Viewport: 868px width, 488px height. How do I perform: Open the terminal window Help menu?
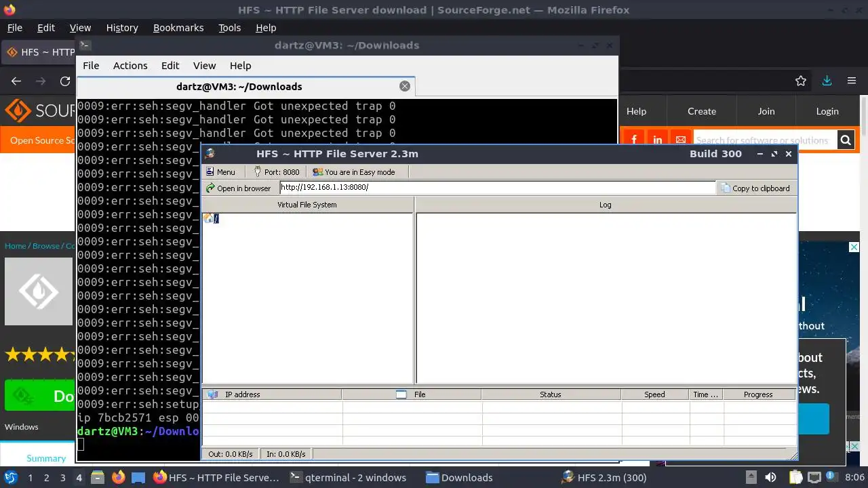click(241, 66)
